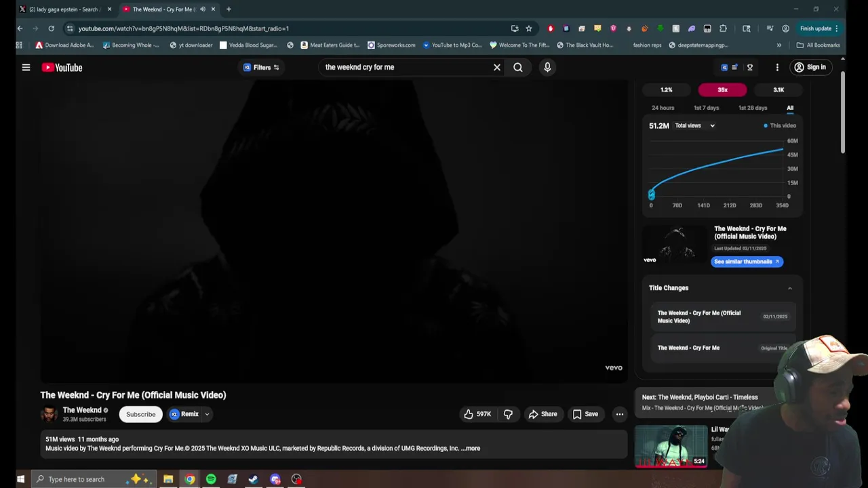Mute the Weeknd tab via speaker icon
This screenshot has width=868, height=488.
[x=202, y=9]
